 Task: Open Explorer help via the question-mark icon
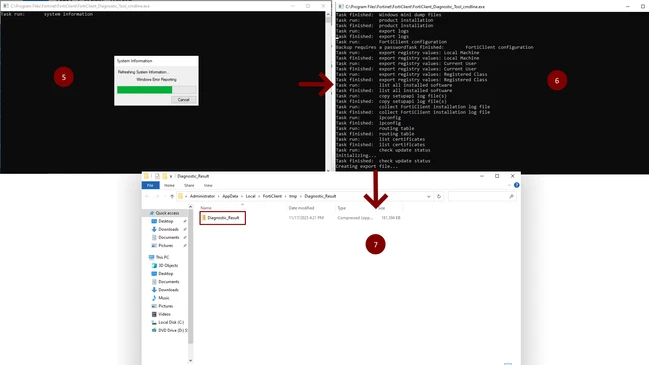tap(517, 185)
